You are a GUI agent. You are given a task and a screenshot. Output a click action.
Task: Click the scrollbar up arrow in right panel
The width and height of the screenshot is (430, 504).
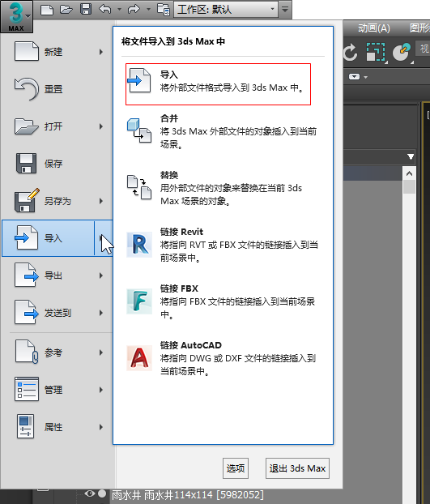click(x=409, y=173)
